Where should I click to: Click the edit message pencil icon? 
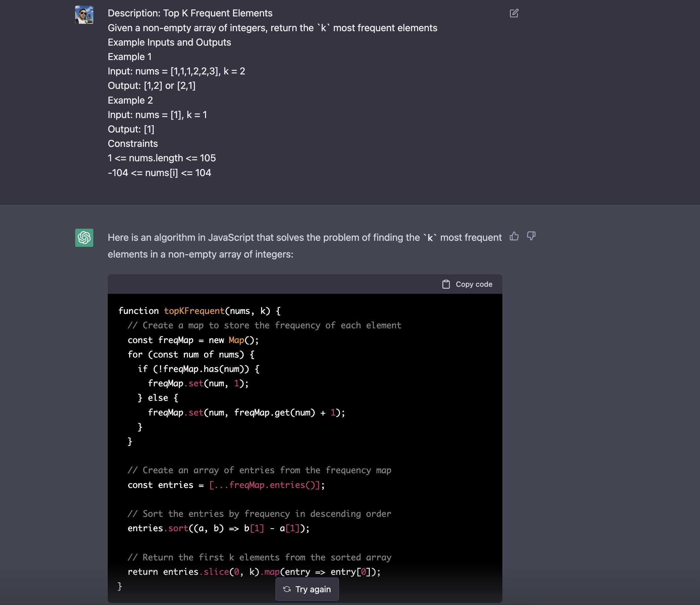(x=514, y=13)
